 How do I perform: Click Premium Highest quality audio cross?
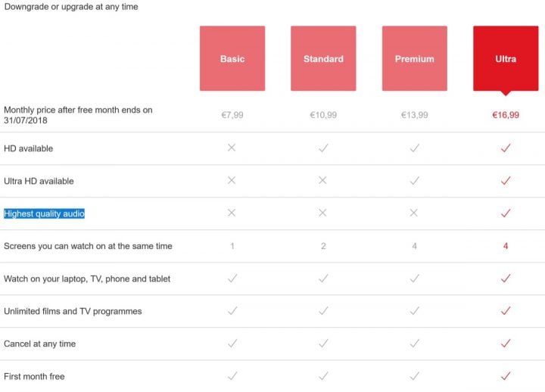point(414,213)
